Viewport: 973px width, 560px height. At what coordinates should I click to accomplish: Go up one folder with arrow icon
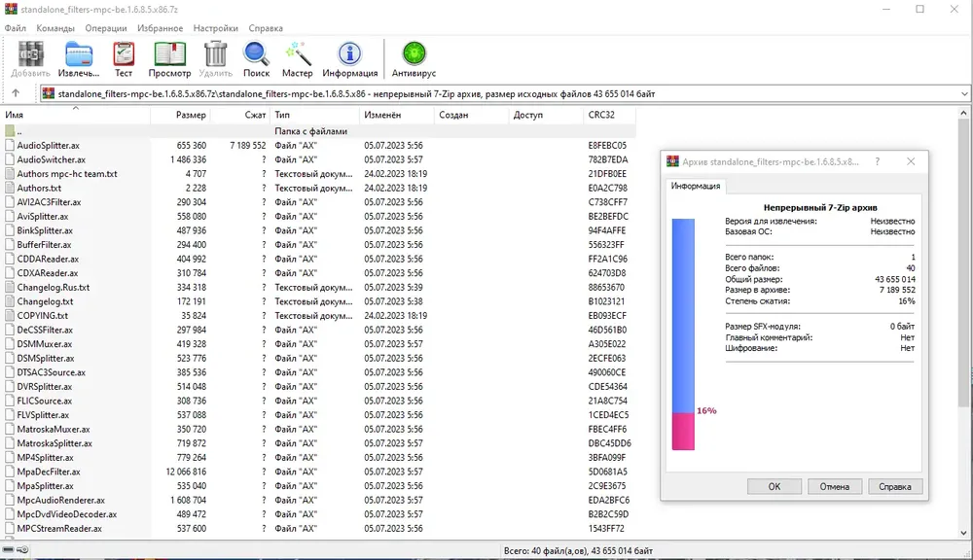(16, 93)
